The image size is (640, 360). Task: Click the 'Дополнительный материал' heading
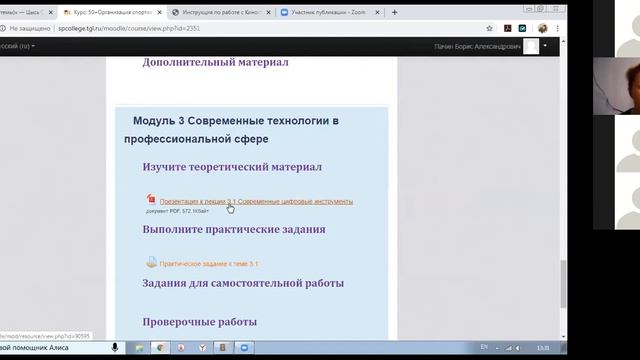(x=215, y=62)
